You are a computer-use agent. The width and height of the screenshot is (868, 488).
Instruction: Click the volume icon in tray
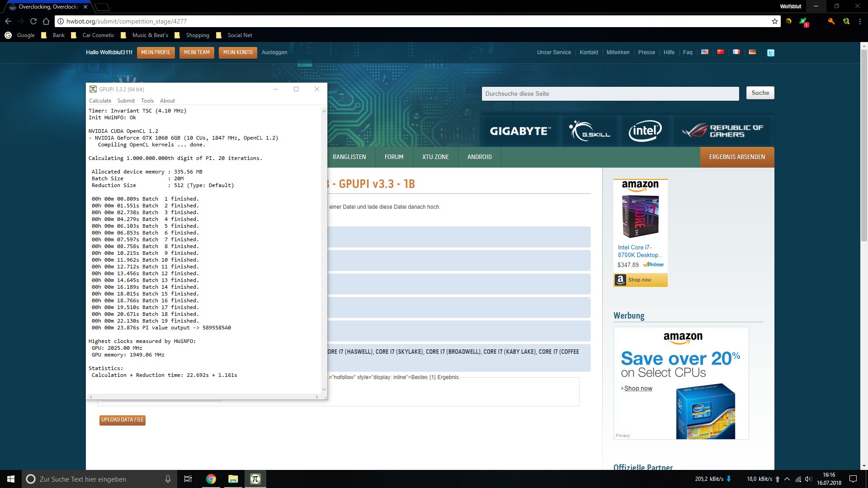(x=808, y=479)
